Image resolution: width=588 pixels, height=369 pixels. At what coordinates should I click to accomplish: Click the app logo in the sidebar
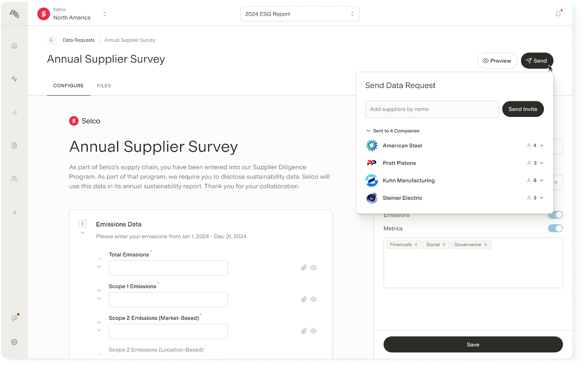pyautogui.click(x=14, y=13)
